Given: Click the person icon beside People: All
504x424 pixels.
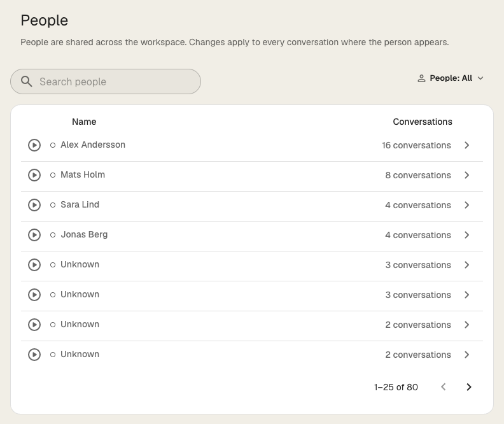Looking at the screenshot, I should (x=421, y=78).
